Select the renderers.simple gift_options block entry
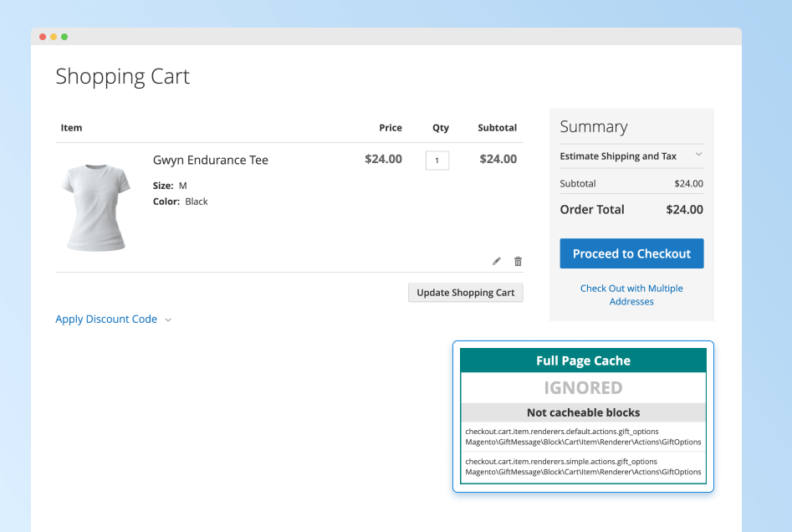 tap(583, 467)
